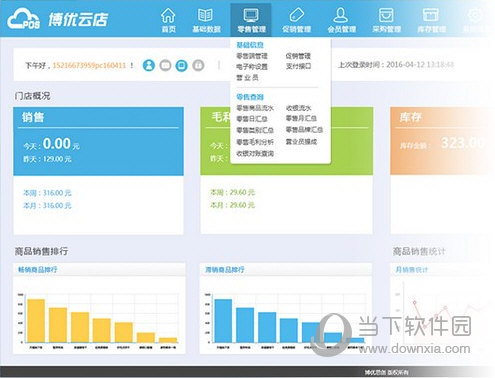Click shortest yellow bar in 畅销商品排行 chart
This screenshot has height=378, width=495.
168,340
